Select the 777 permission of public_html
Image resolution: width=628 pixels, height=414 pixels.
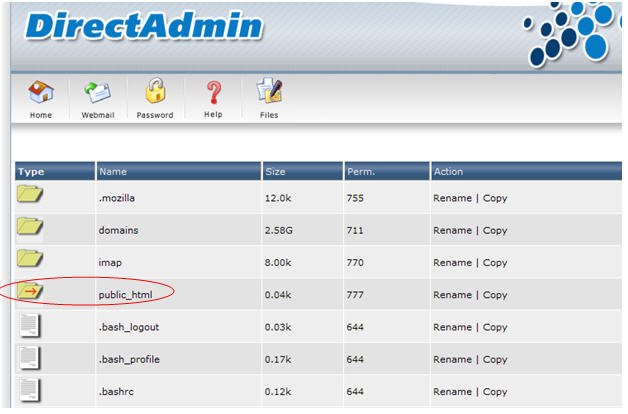[x=355, y=295]
